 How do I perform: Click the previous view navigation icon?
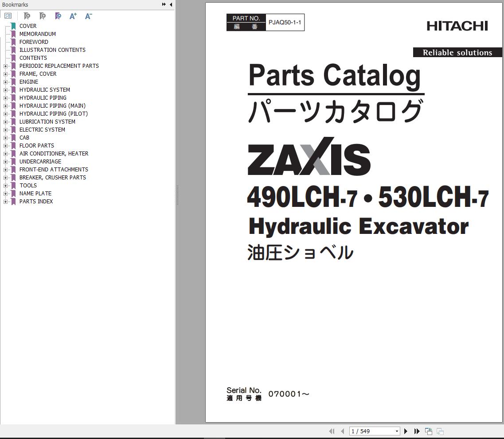coord(429,431)
